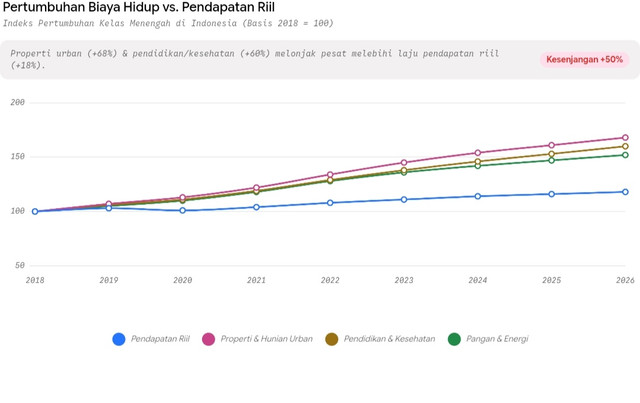Screen dimensions: 640x403
Task: Click the 2020 x-axis label
Action: (x=182, y=281)
